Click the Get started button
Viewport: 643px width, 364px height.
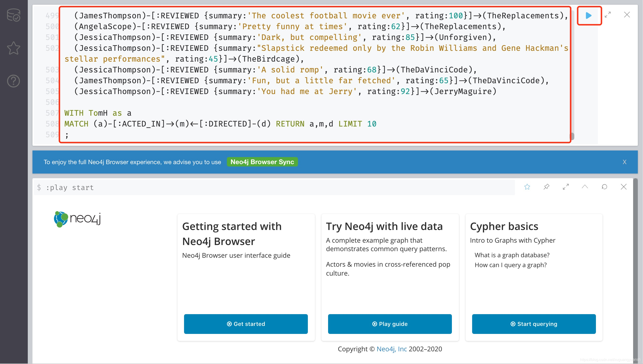click(246, 324)
